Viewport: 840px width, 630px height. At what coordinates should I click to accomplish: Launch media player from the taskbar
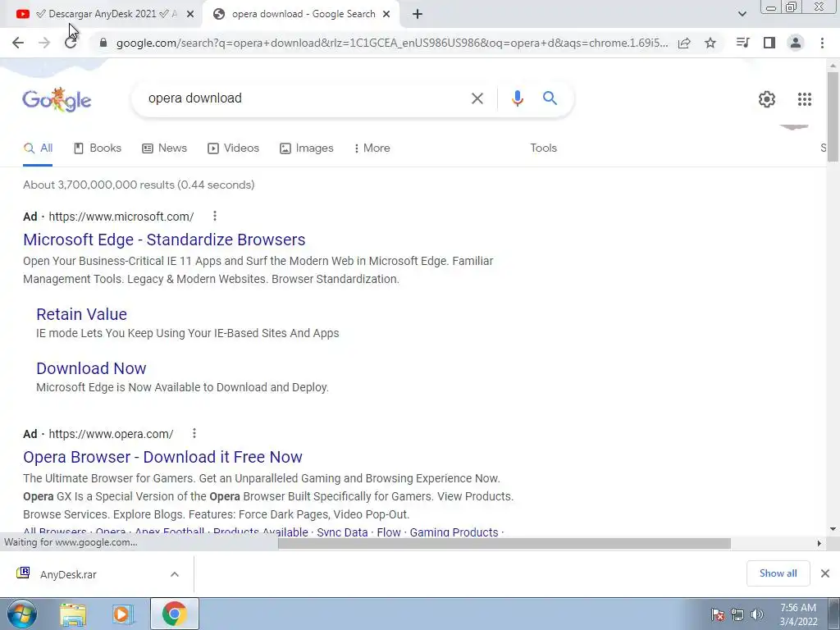pyautogui.click(x=123, y=614)
